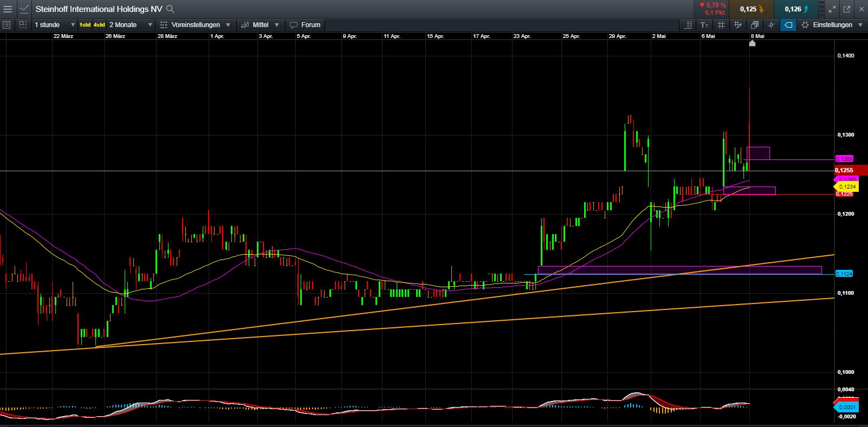The image size is (868, 427).
Task: Toggle the highlighted price label tag icon
Action: 788,25
